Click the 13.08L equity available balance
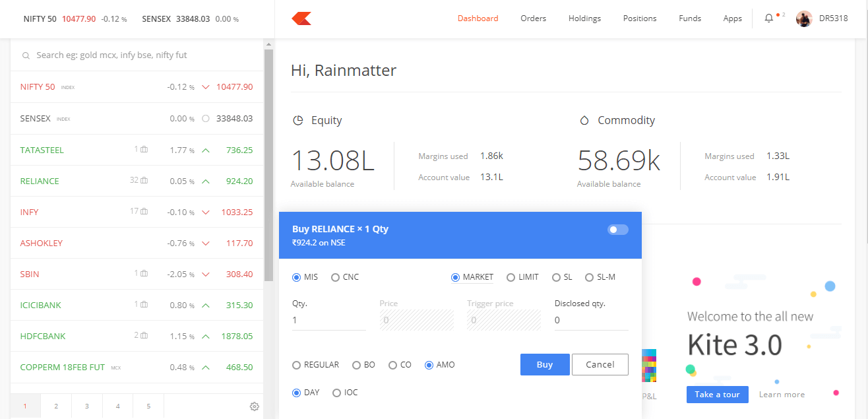The image size is (868, 419). point(332,161)
